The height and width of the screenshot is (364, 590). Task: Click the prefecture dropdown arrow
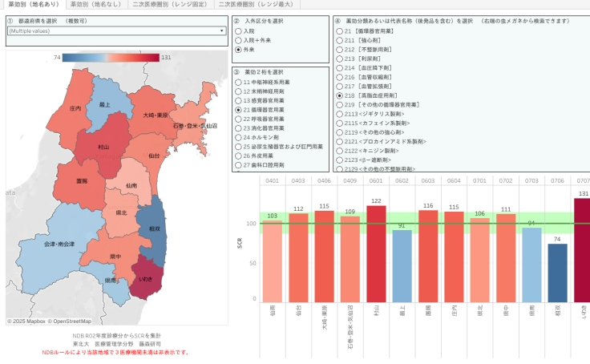[x=221, y=30]
